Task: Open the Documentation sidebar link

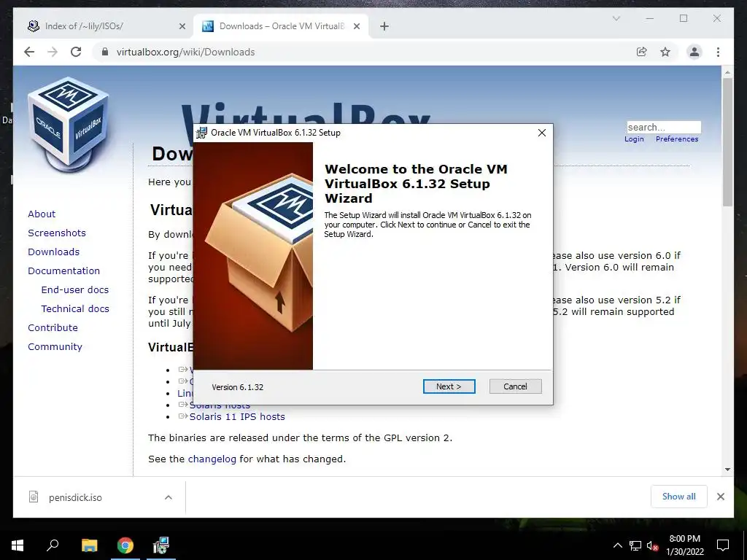Action: 64,271
